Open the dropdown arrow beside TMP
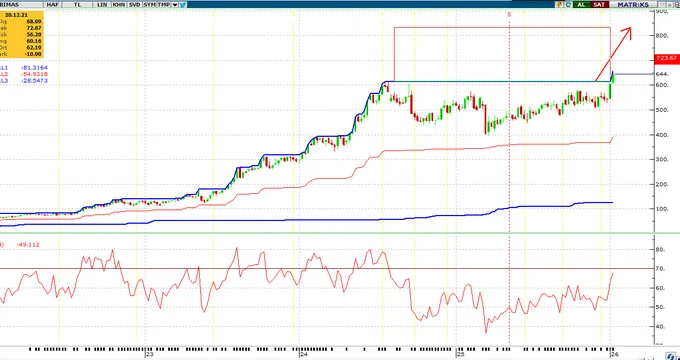This screenshot has width=680, height=360. click(x=175, y=4)
